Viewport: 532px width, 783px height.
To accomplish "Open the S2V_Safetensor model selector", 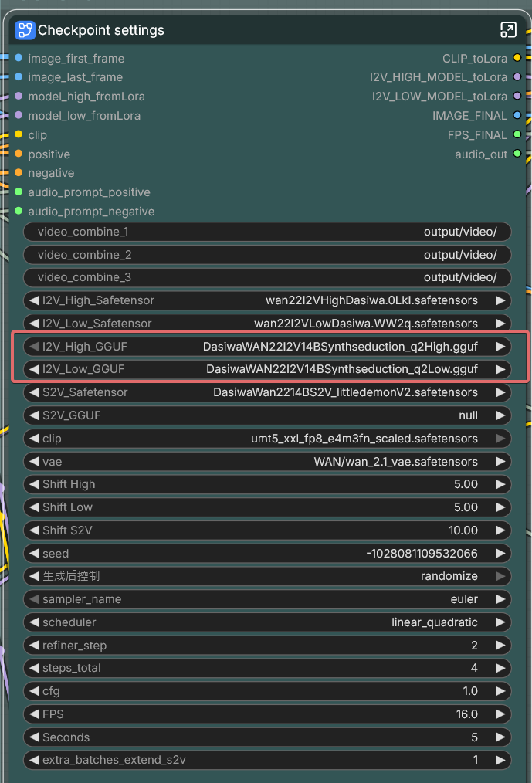I will [x=266, y=392].
